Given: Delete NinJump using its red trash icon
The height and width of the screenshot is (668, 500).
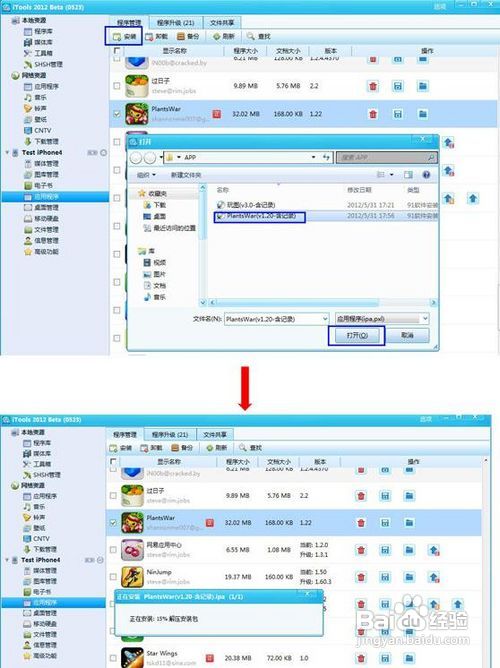Looking at the screenshot, I should [x=361, y=577].
